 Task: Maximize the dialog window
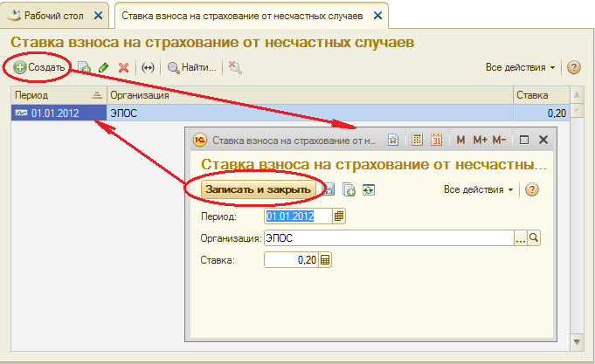tap(524, 140)
